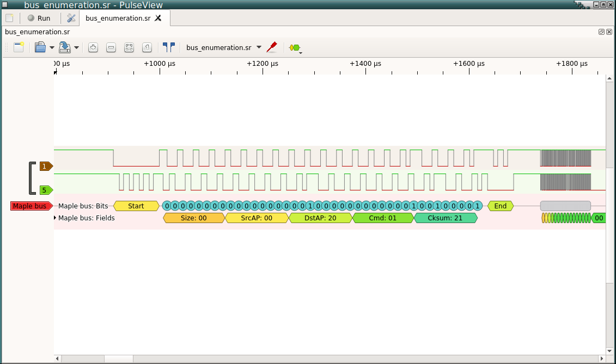The width and height of the screenshot is (616, 364).
Task: Click the Cmd: 01 field annotation
Action: (383, 218)
